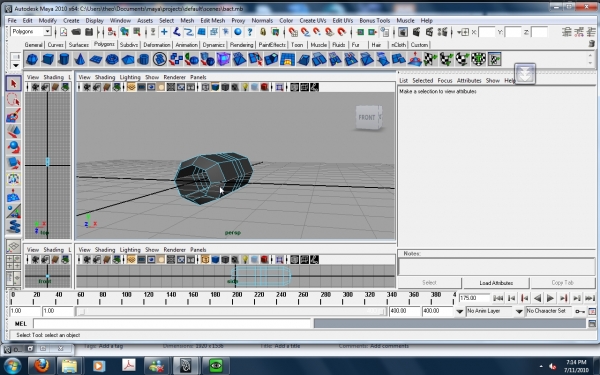Open the No Anim Layer dropdown arrow

tap(460, 311)
